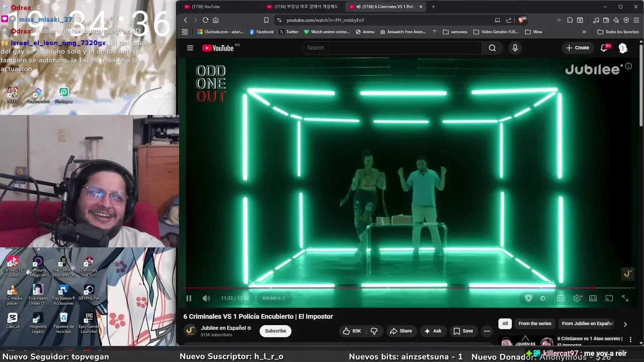This screenshot has width=644, height=362.
Task: Open the Photopea desktop shortcut
Action: tap(63, 96)
